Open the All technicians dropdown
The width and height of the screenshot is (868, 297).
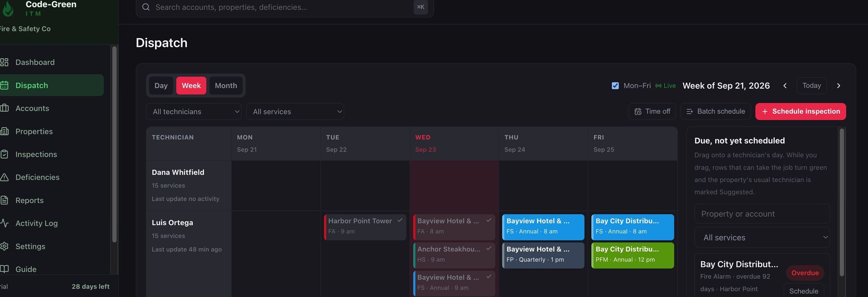click(x=194, y=112)
